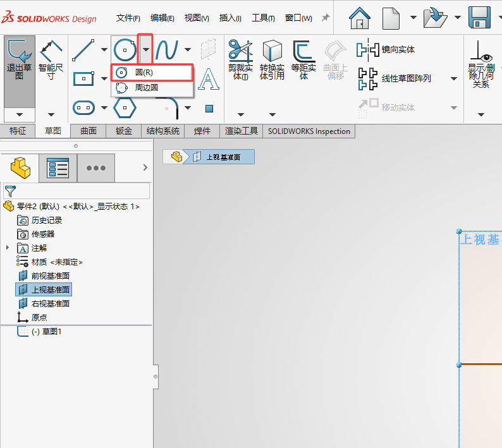Open the three-dots manager tab
The height and width of the screenshot is (448, 502).
pyautogui.click(x=95, y=167)
